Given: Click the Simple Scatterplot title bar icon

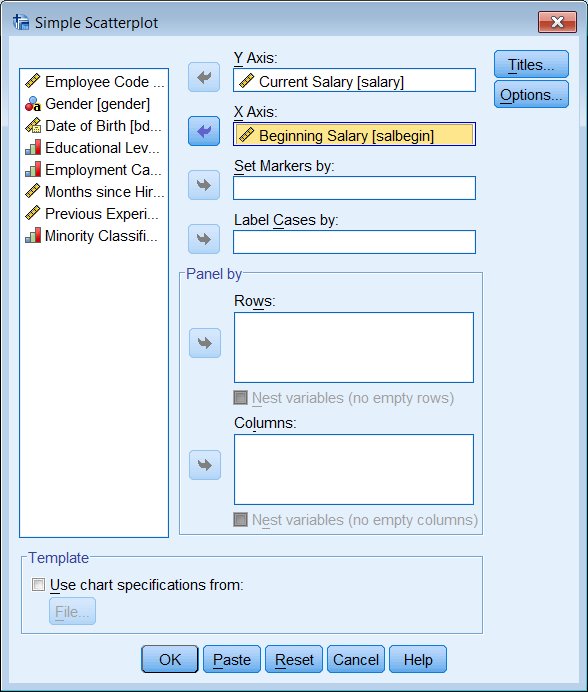Looking at the screenshot, I should [x=21, y=22].
